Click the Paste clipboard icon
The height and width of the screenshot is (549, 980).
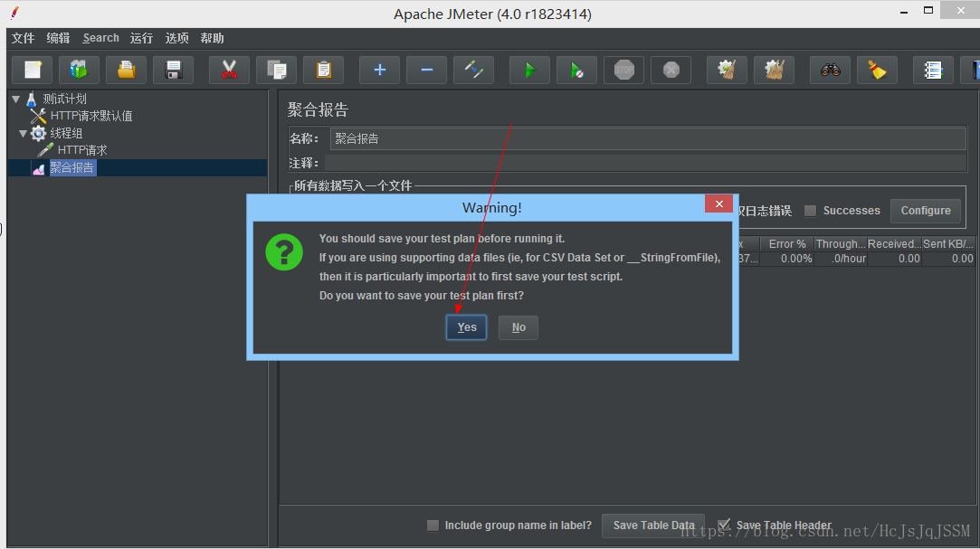point(324,70)
